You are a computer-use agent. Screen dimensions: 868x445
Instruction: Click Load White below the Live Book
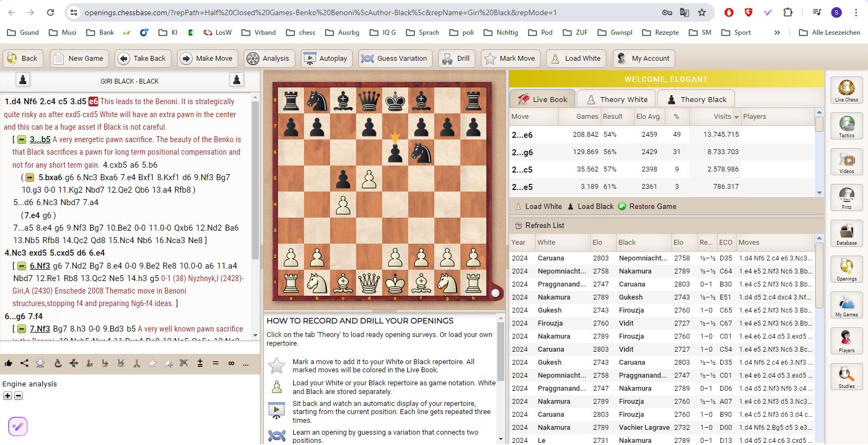538,207
